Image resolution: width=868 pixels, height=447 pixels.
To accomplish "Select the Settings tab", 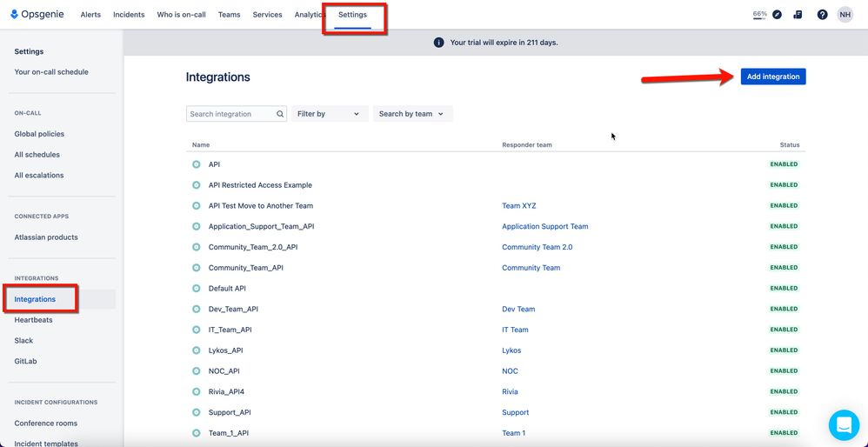I will 352,15.
